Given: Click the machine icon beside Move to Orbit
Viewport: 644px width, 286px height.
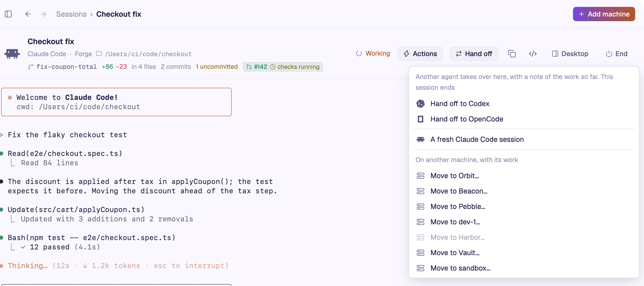Looking at the screenshot, I should [421, 176].
